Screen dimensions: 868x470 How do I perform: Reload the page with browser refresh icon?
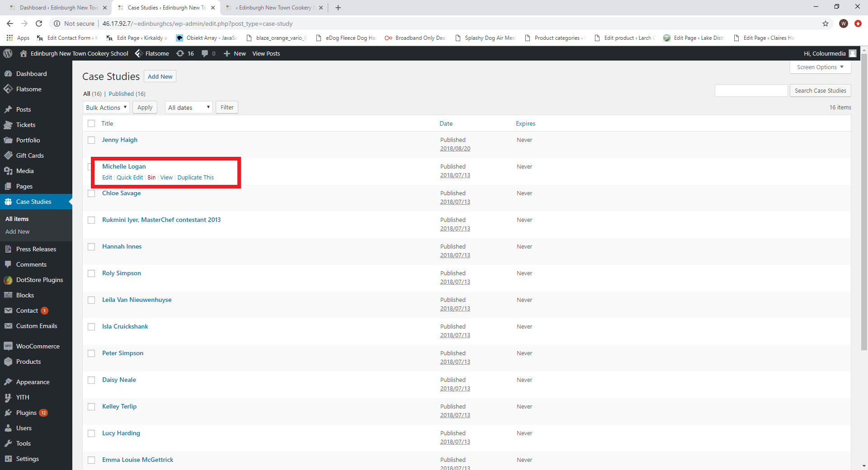pyautogui.click(x=39, y=23)
